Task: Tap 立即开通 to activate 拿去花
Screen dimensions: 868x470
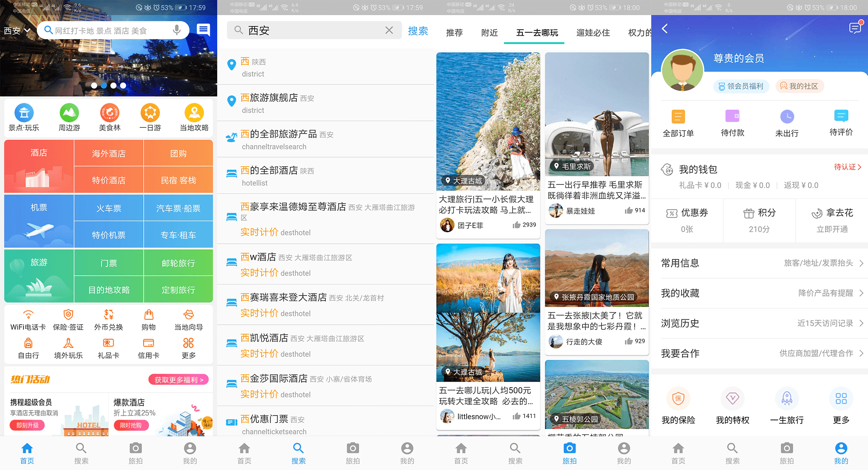Action: 832,229
